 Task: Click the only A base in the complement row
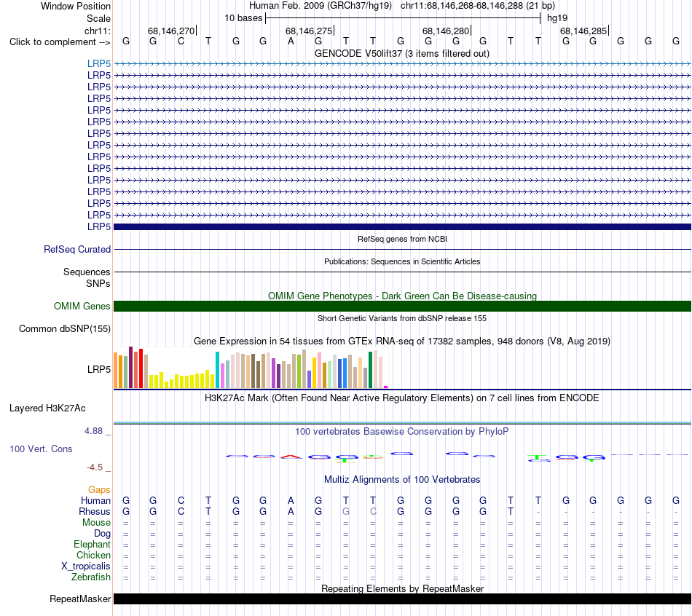[x=291, y=41]
